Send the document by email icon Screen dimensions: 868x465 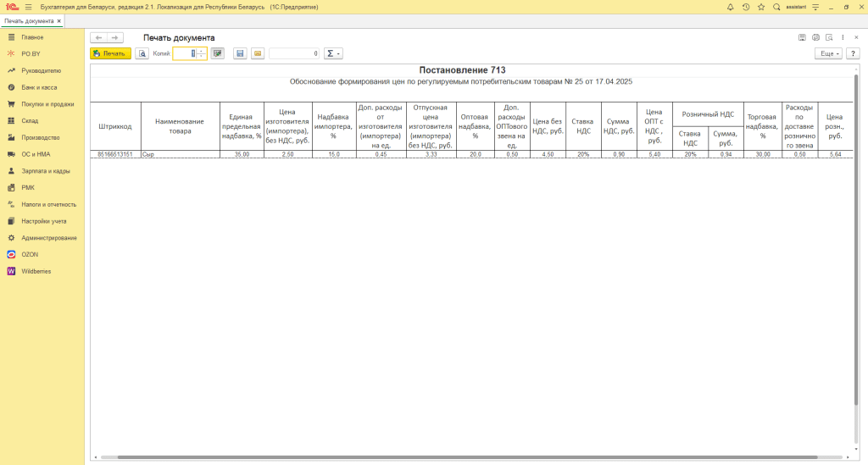pos(258,53)
